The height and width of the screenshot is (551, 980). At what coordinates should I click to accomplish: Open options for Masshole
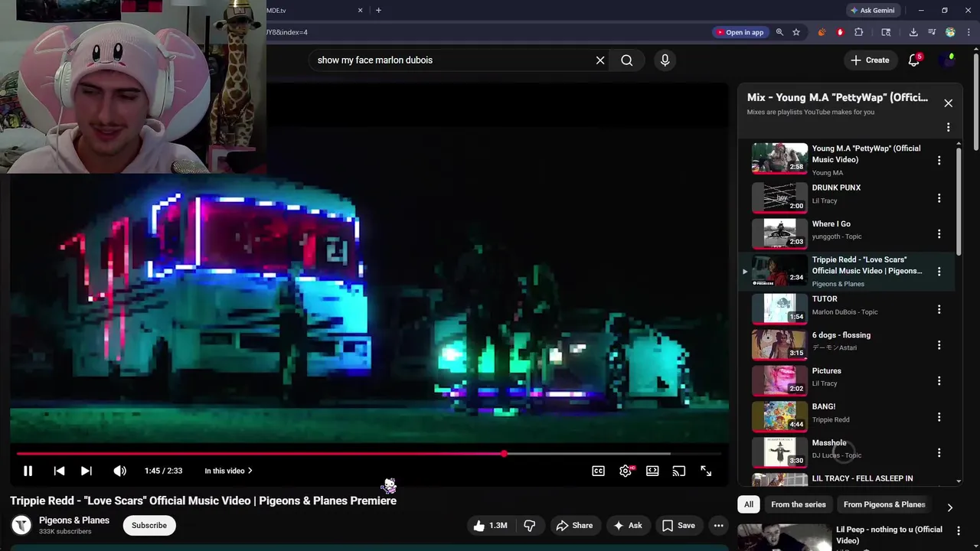(939, 452)
